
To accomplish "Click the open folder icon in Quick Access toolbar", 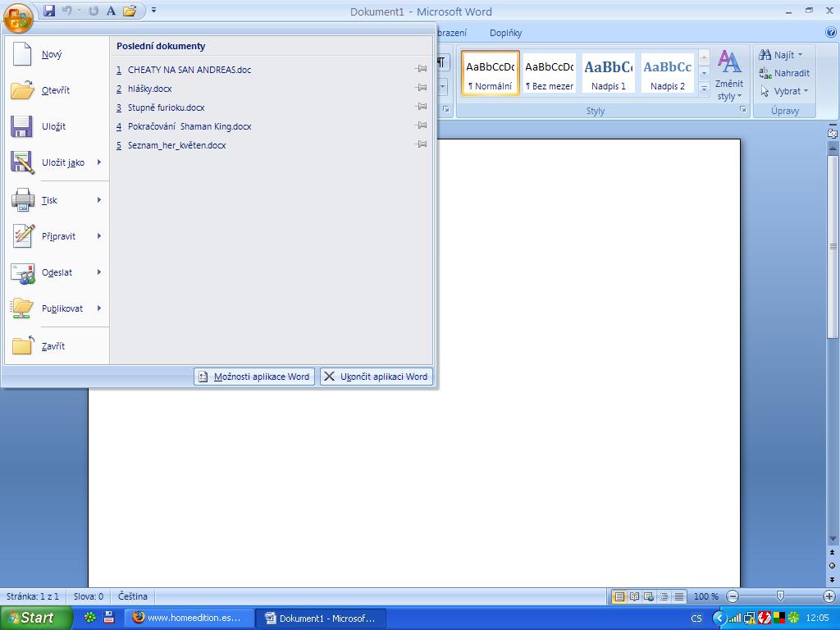I will [x=130, y=11].
